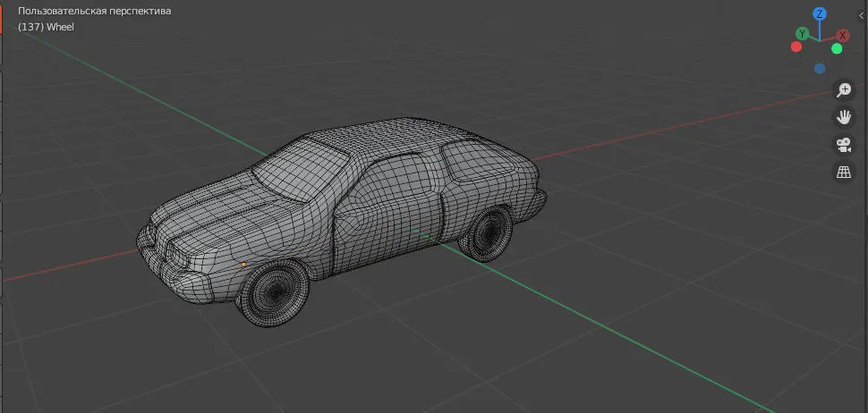Image resolution: width=868 pixels, height=413 pixels.
Task: Click the hand pan view icon
Action: [x=843, y=117]
